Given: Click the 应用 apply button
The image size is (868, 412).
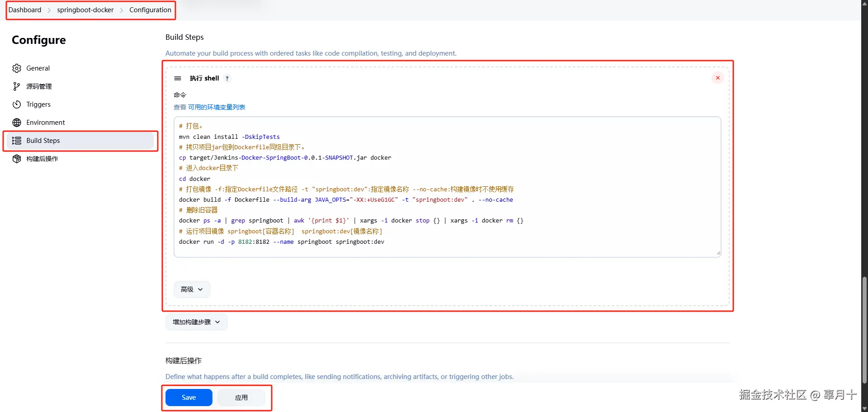Looking at the screenshot, I should (241, 398).
